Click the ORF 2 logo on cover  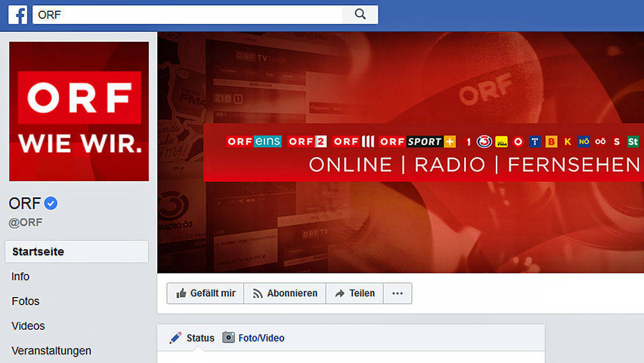[308, 142]
